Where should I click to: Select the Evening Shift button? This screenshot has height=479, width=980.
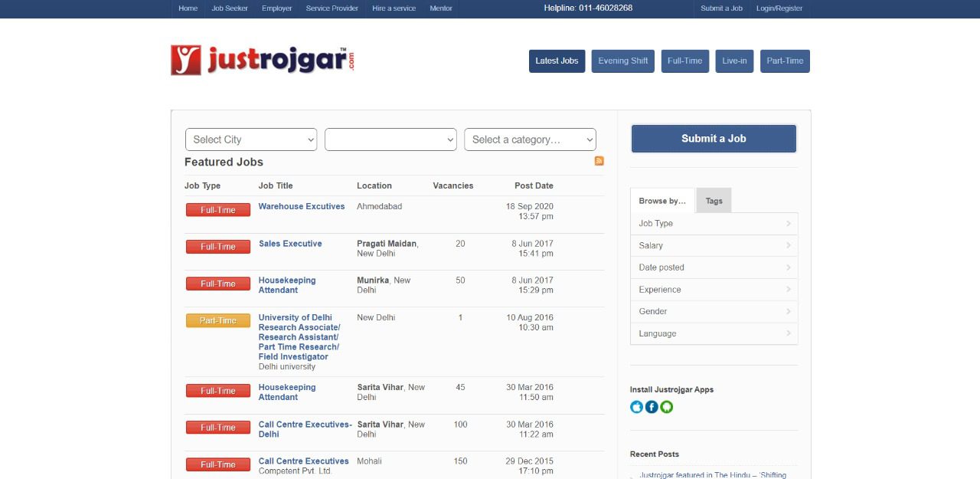point(622,61)
